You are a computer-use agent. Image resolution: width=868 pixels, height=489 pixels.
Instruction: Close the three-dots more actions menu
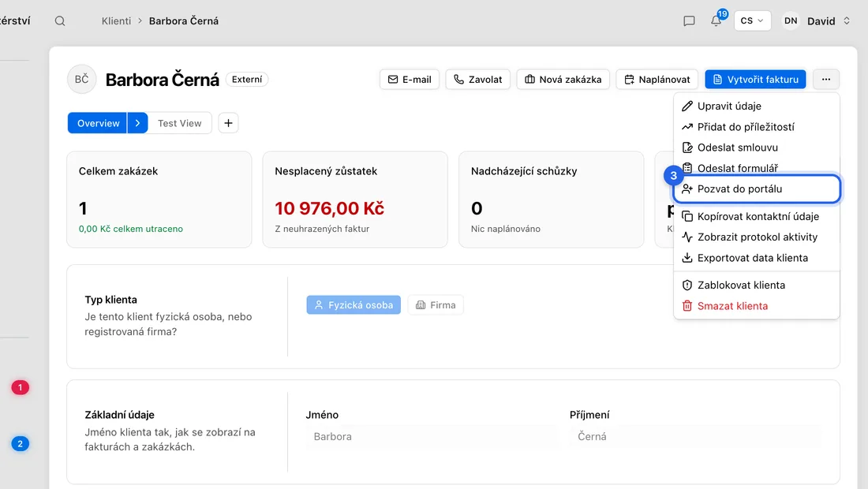(826, 79)
